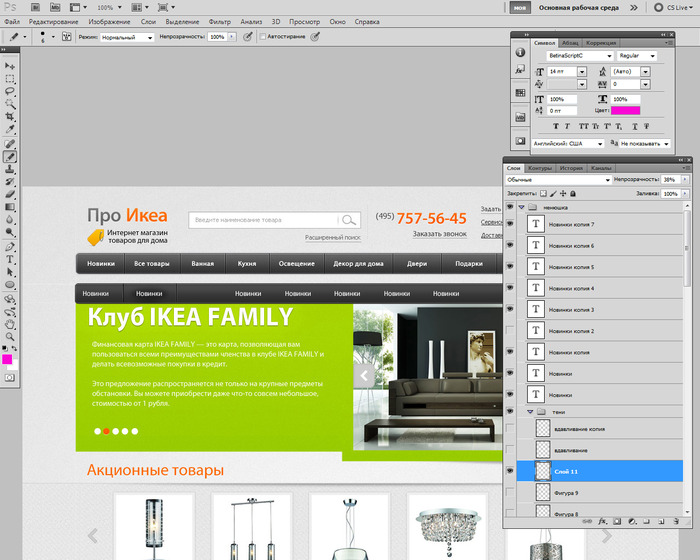Hide the Новинки копия 7 layer
700x560 pixels.
tap(510, 224)
